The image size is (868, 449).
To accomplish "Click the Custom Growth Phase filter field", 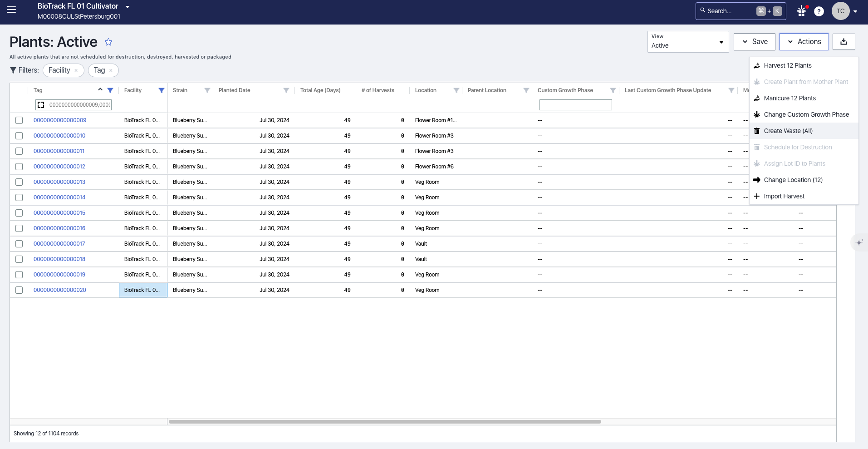I will pyautogui.click(x=575, y=105).
